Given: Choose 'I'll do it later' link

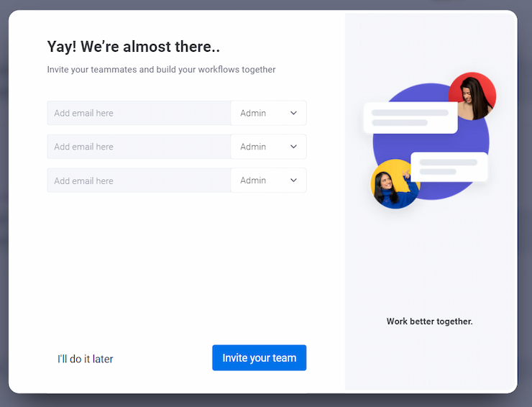Looking at the screenshot, I should [85, 359].
